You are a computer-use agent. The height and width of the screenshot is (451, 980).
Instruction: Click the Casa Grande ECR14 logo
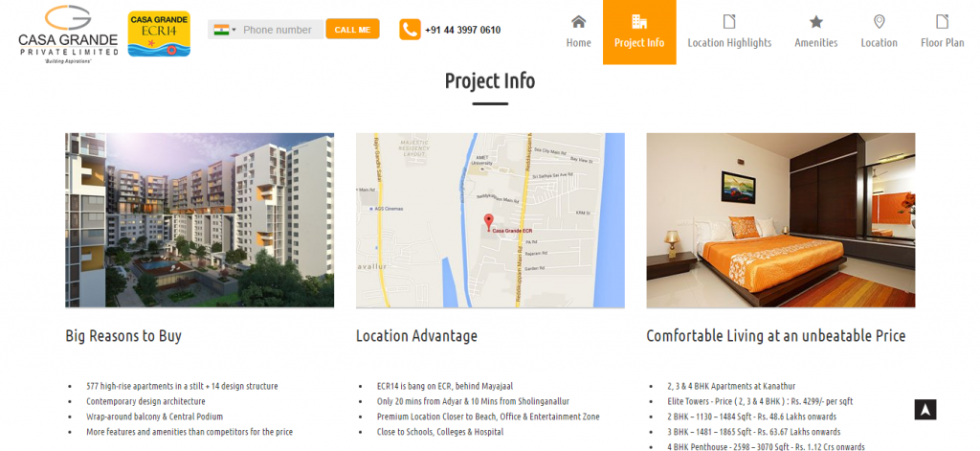(x=160, y=34)
